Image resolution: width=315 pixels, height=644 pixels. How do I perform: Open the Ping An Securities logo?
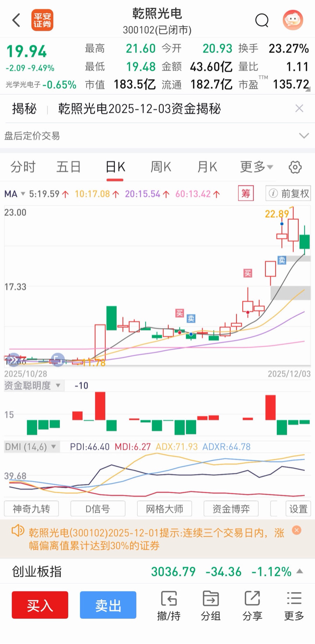click(42, 20)
